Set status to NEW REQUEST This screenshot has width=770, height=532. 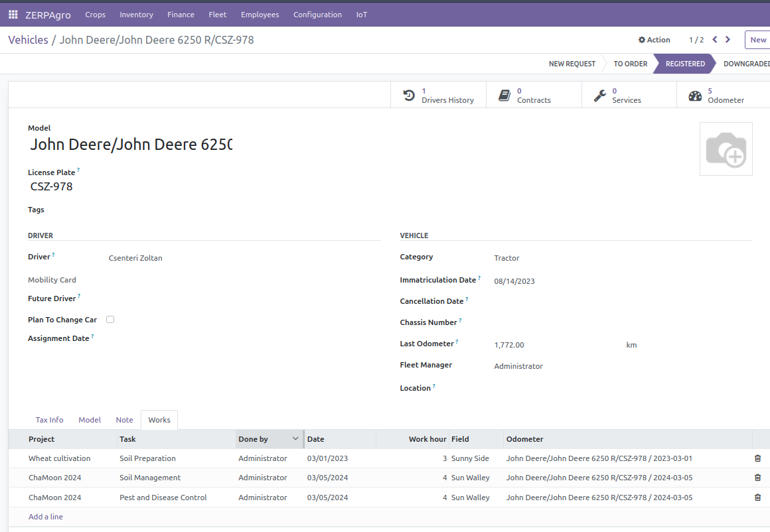572,64
